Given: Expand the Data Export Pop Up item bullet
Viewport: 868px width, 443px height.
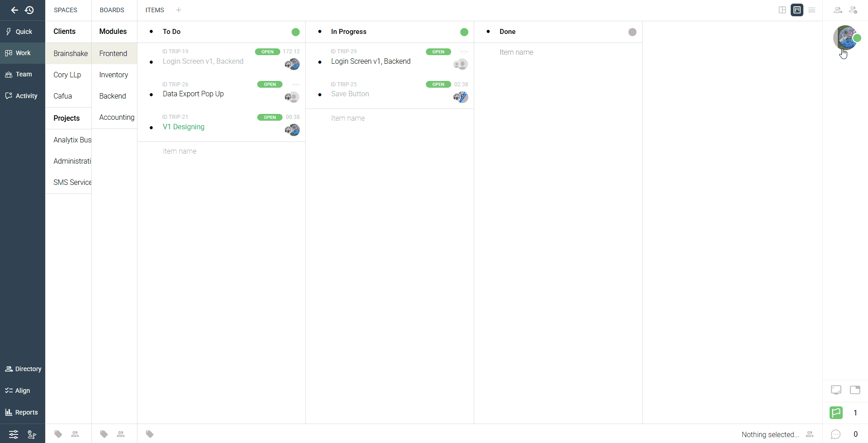Looking at the screenshot, I should [x=151, y=95].
